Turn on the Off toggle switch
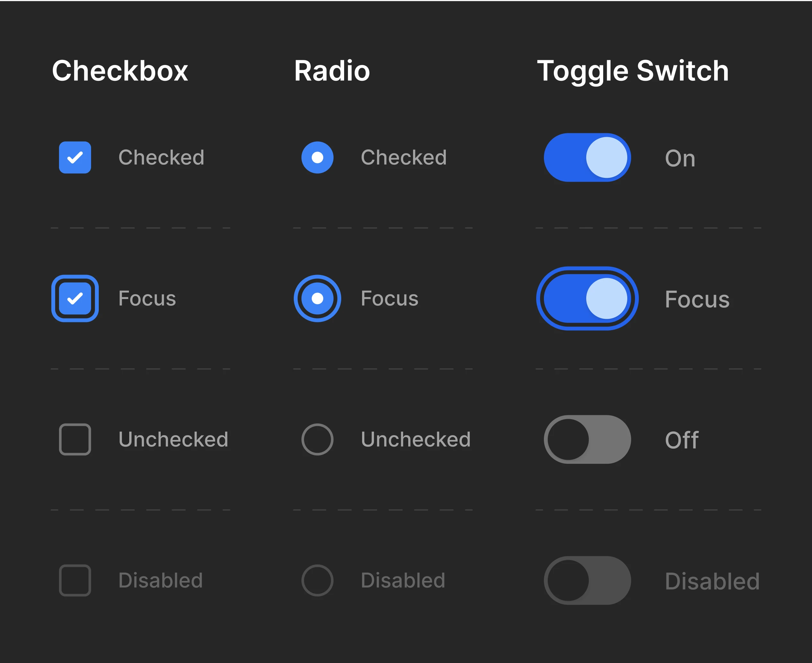The image size is (812, 663). 587,439
